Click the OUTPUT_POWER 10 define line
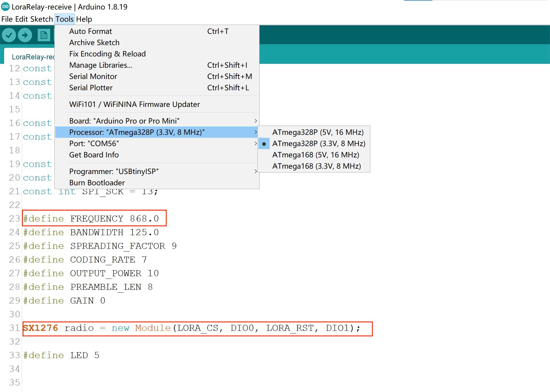Screen dimensions: 550x392 coord(91,273)
